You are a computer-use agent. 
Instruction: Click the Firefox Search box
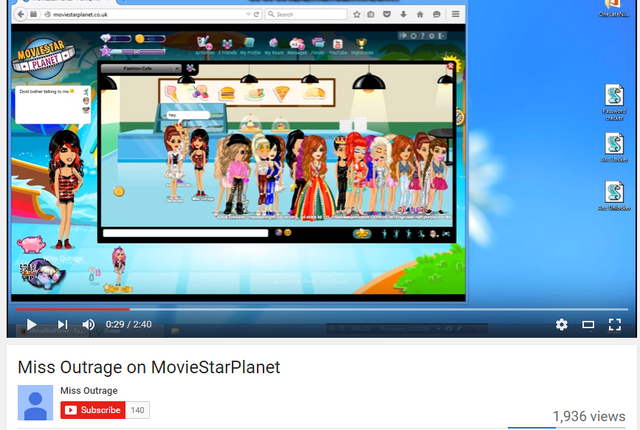click(x=306, y=14)
